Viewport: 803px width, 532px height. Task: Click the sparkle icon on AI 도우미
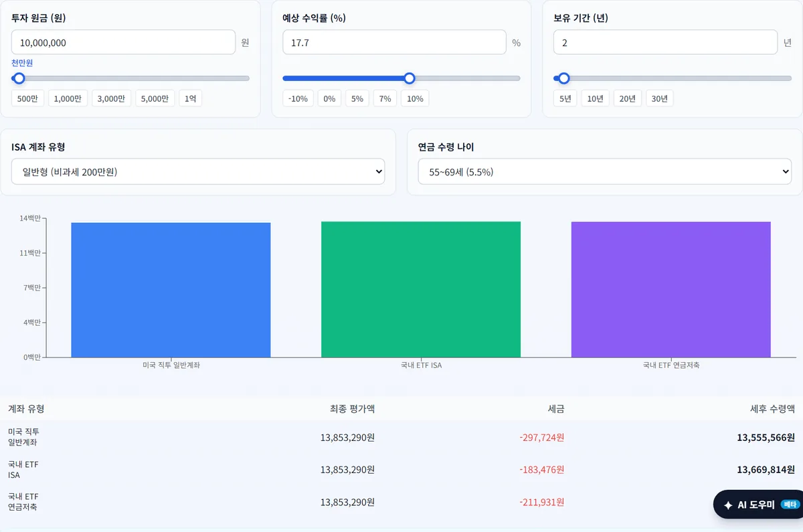[728, 505]
